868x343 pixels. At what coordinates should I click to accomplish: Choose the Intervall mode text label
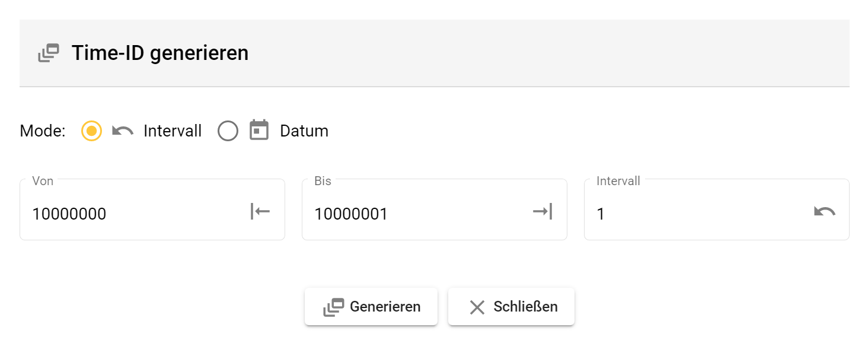173,131
